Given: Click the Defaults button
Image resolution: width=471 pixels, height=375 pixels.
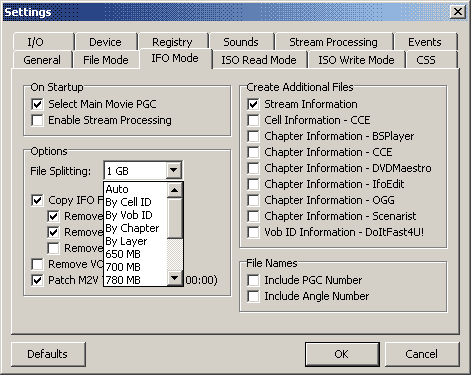Looking at the screenshot, I should tap(48, 354).
